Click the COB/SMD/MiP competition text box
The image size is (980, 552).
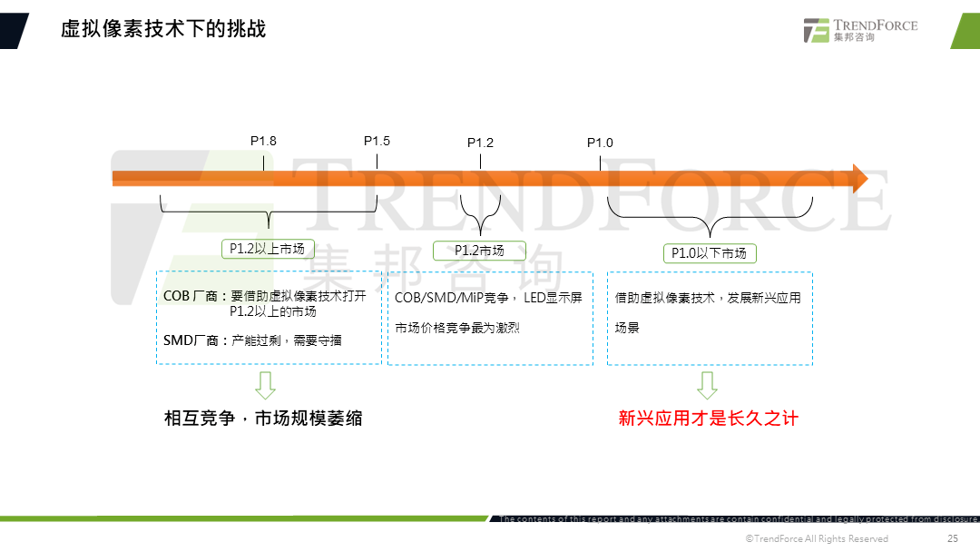(490, 318)
